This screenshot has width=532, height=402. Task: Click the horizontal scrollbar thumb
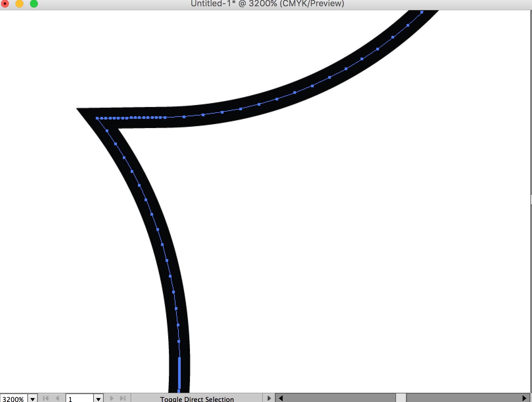pyautogui.click(x=401, y=398)
